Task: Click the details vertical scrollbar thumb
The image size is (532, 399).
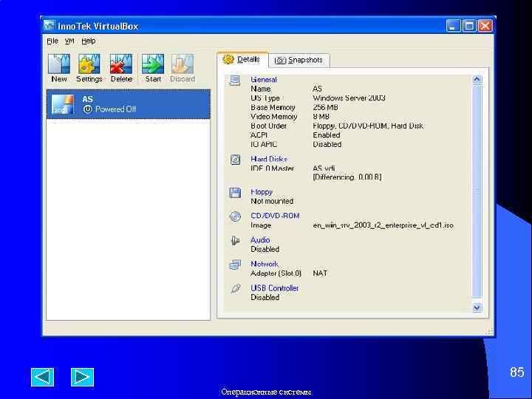Action: [x=477, y=191]
